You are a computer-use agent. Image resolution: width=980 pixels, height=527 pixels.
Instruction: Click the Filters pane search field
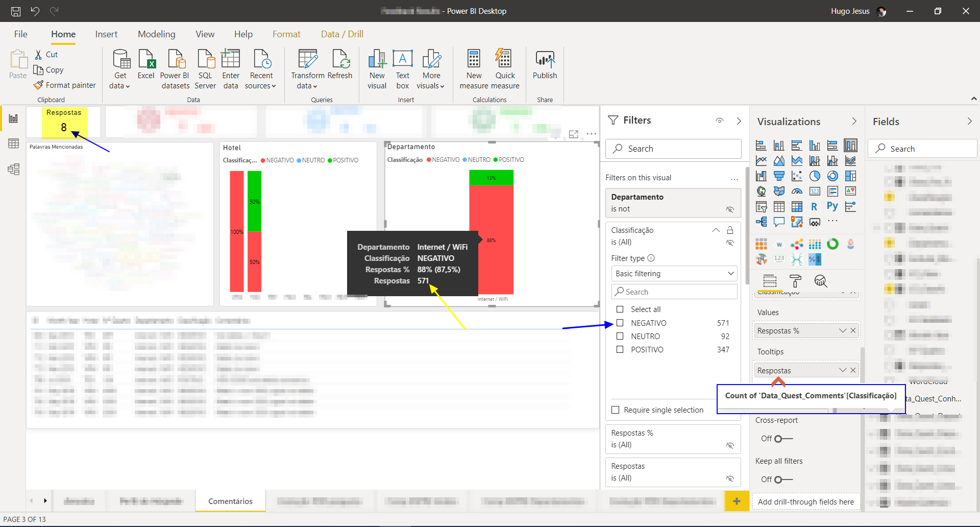point(673,149)
